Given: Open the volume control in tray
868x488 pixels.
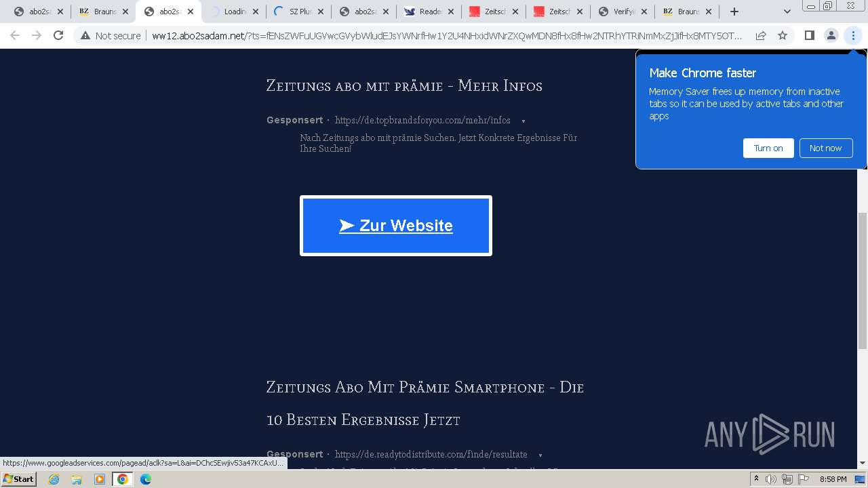Looking at the screenshot, I should pyautogui.click(x=771, y=479).
